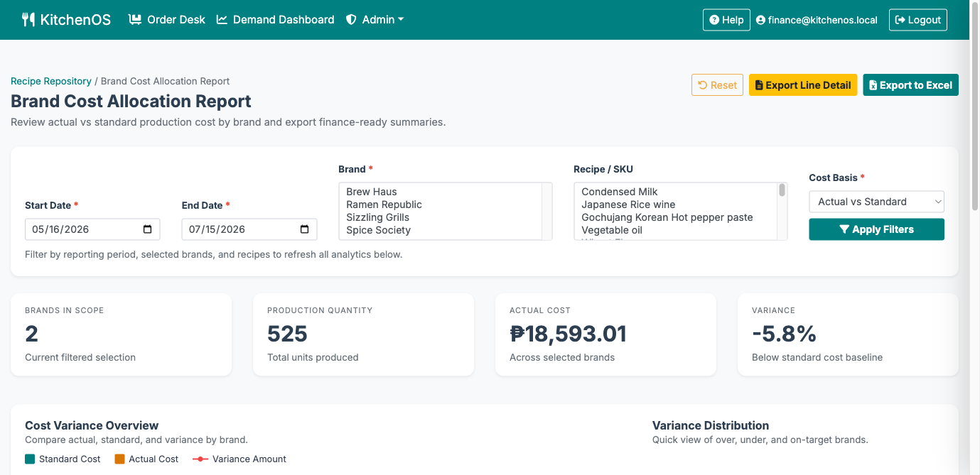Click the question mark icon in Help
Image resolution: width=980 pixels, height=475 pixels.
pyautogui.click(x=714, y=20)
